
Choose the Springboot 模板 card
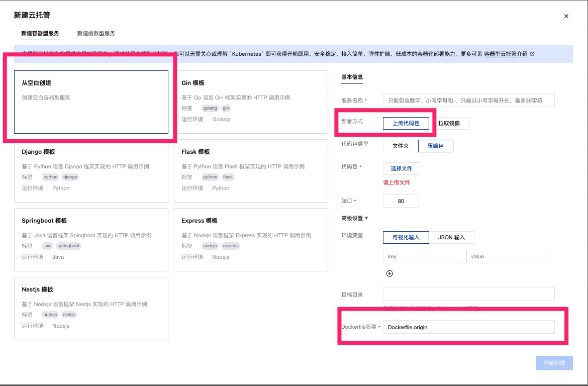point(91,239)
